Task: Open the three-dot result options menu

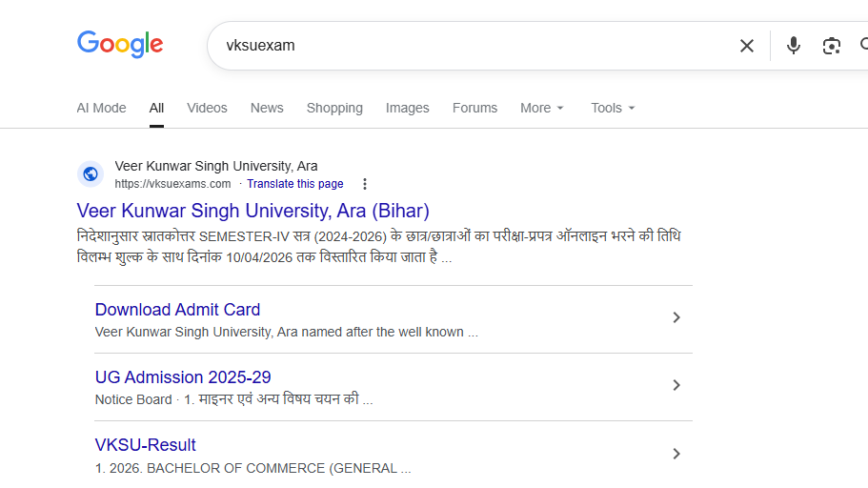Action: click(x=364, y=184)
